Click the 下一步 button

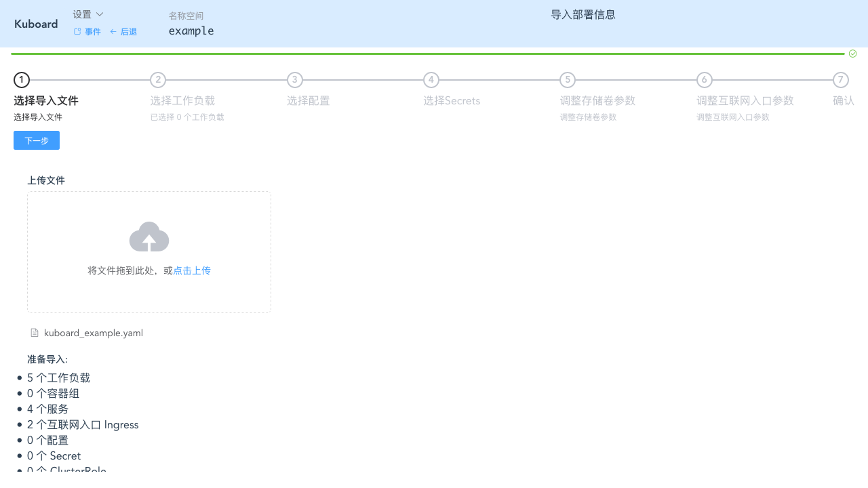tap(36, 140)
